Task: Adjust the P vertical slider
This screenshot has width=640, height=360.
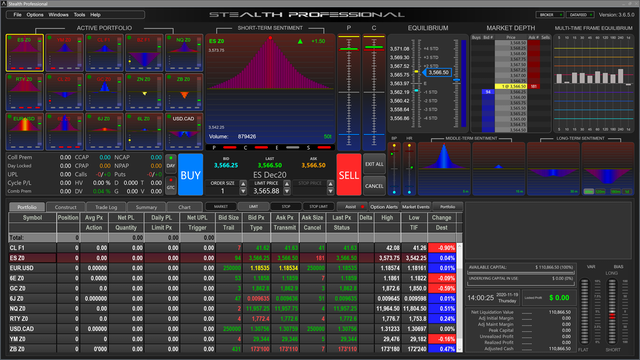Action: [x=349, y=92]
